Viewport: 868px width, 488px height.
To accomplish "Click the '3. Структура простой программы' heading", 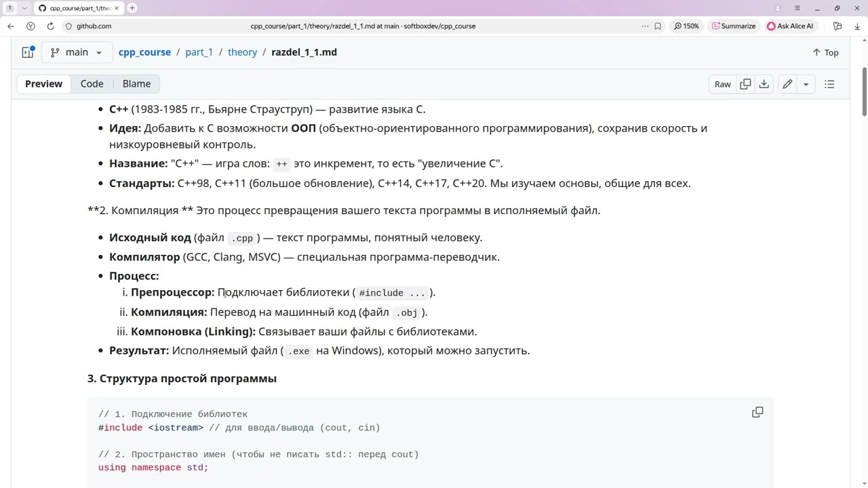I will pos(182,378).
